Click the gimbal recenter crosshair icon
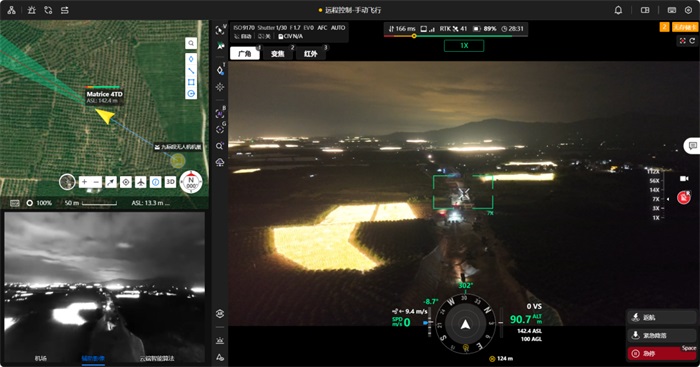 (220, 87)
